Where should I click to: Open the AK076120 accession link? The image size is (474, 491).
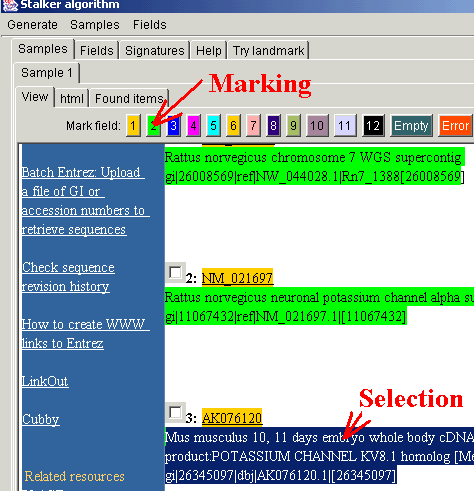tap(232, 418)
